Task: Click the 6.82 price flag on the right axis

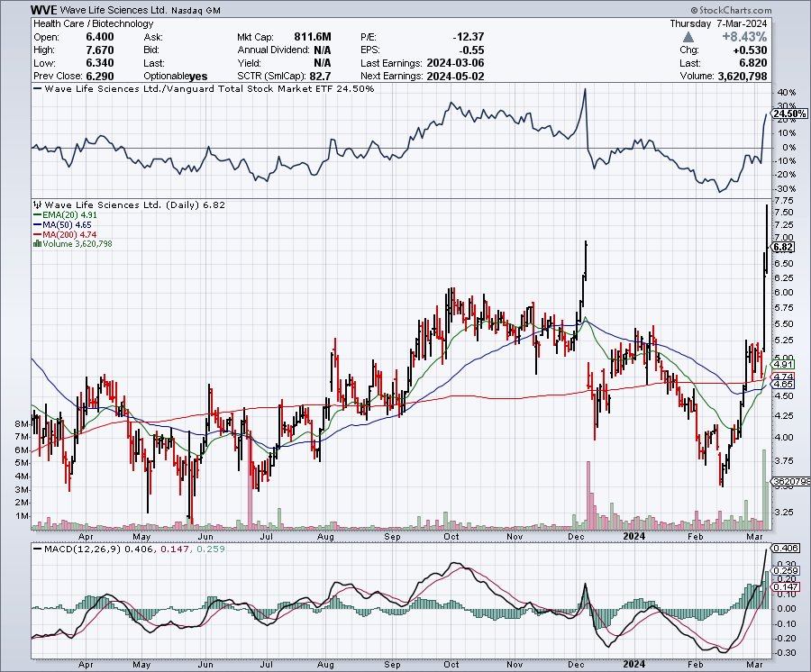Action: (x=783, y=247)
